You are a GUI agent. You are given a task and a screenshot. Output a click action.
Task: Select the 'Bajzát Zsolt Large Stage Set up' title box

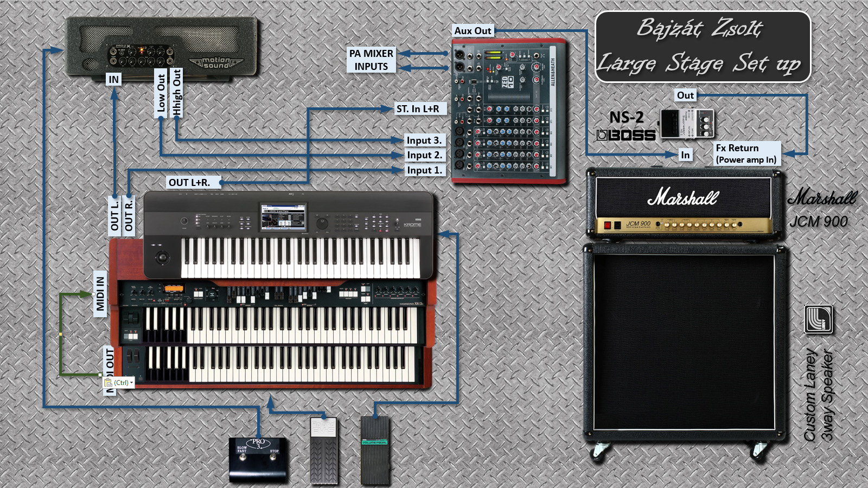pos(703,47)
